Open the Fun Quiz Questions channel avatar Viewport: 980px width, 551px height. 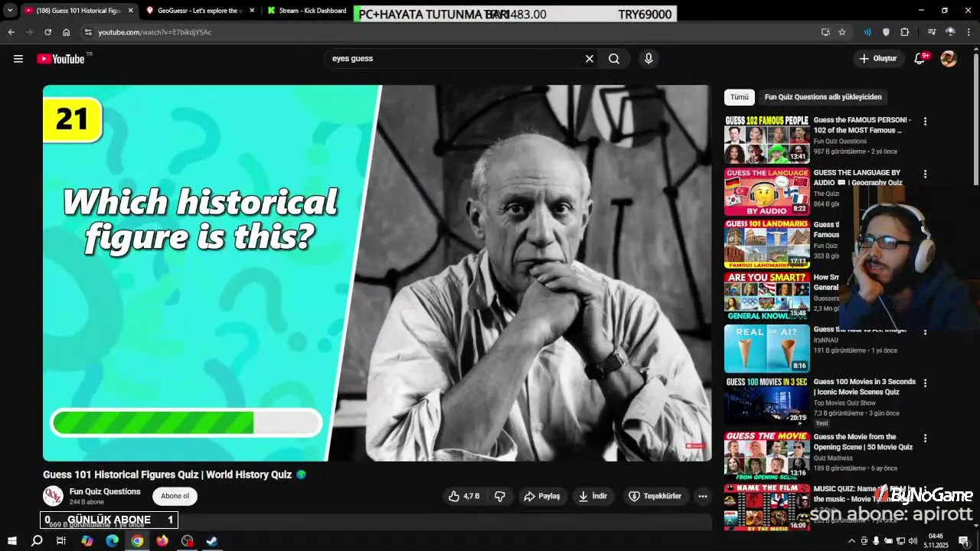(x=53, y=496)
